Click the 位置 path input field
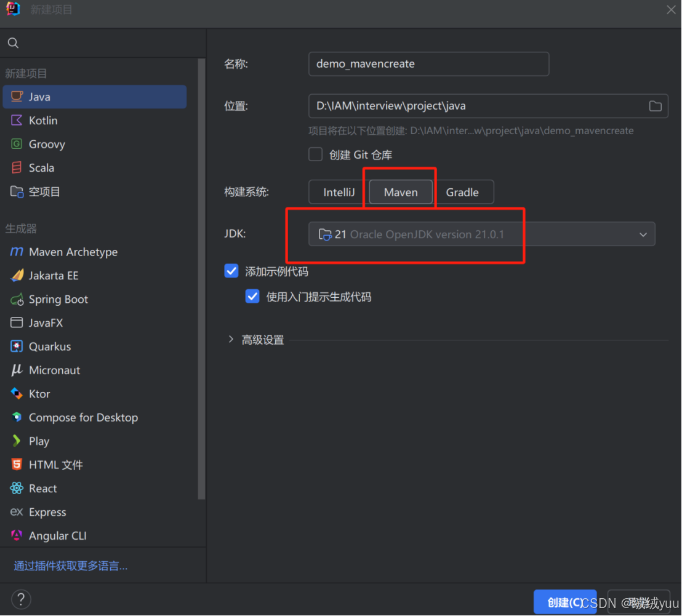This screenshot has height=616, width=682. click(x=488, y=106)
